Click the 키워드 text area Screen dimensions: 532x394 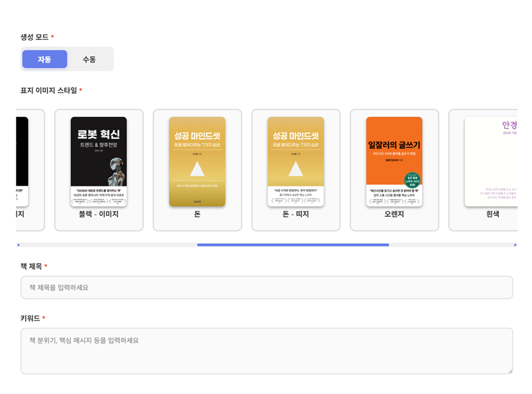click(x=266, y=350)
